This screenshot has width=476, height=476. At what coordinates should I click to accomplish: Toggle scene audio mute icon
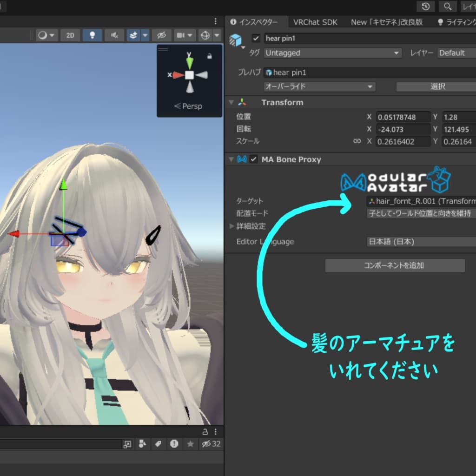[x=114, y=35]
